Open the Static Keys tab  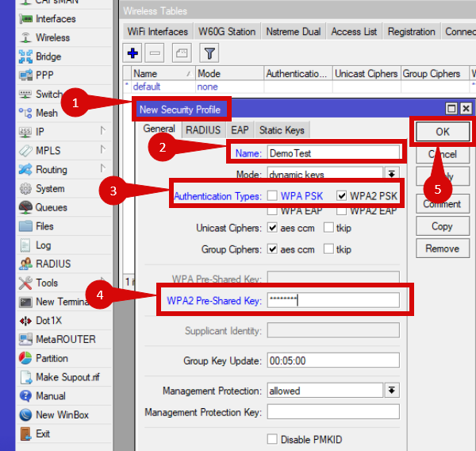(282, 130)
